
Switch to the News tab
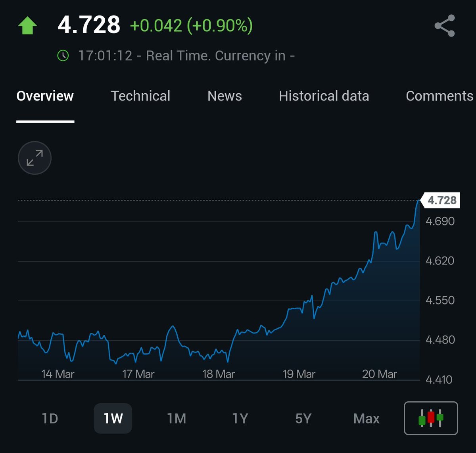pyautogui.click(x=225, y=96)
